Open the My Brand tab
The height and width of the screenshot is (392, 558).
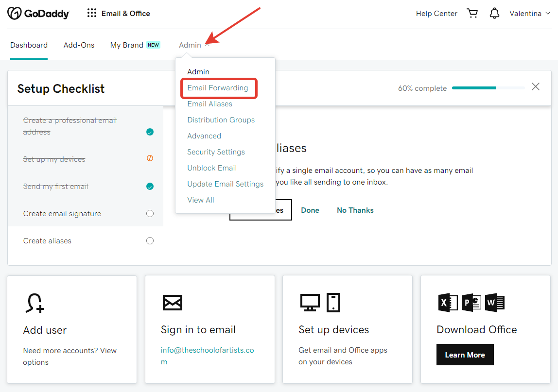coord(127,45)
